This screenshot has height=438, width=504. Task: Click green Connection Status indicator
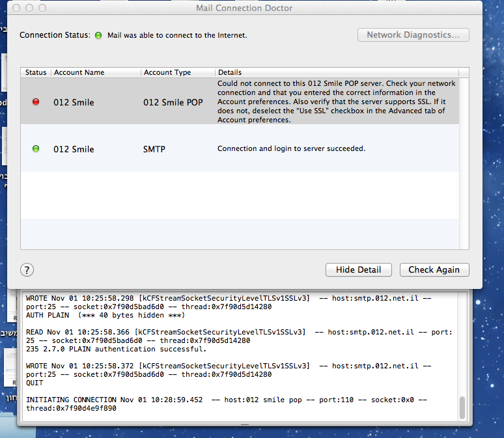[98, 35]
